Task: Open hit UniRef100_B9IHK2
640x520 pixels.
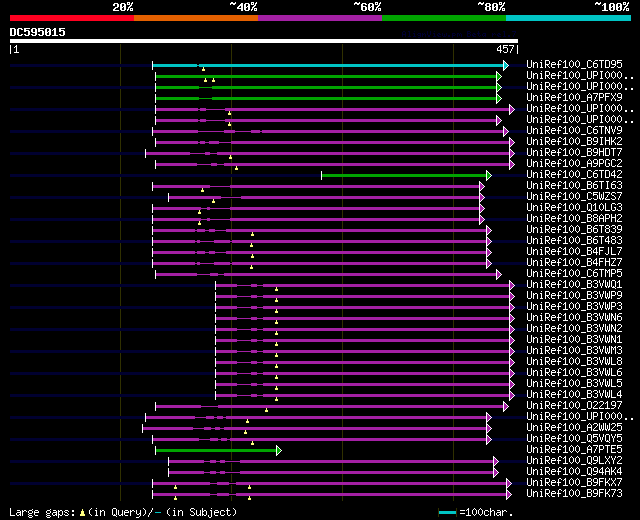Action: [x=574, y=142]
